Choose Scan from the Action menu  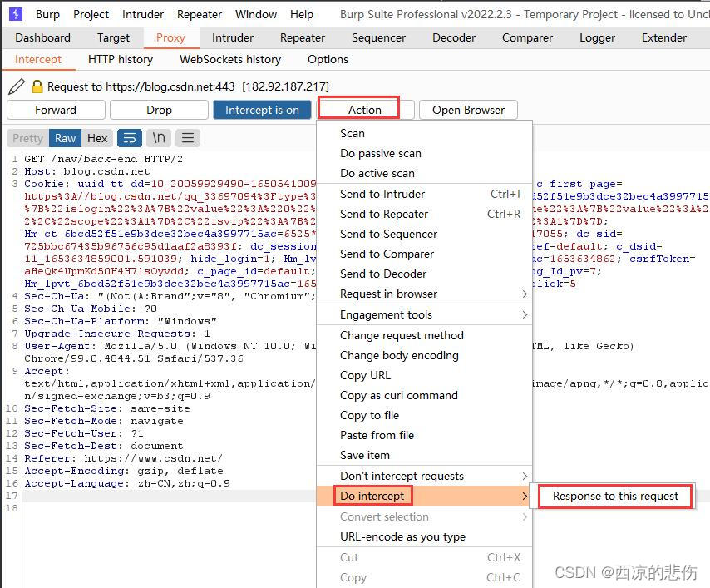click(424, 133)
